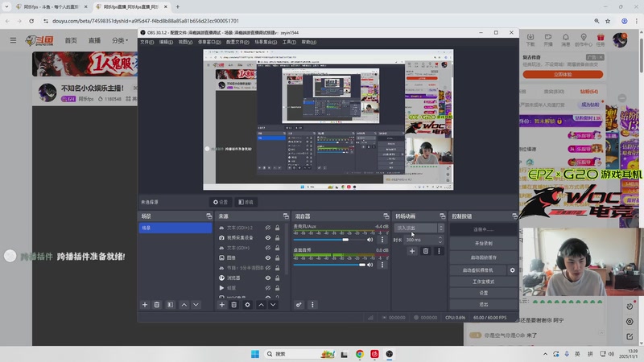The image size is (644, 362).
Task: Open OBS 编辑(E) menu
Action: click(x=166, y=42)
